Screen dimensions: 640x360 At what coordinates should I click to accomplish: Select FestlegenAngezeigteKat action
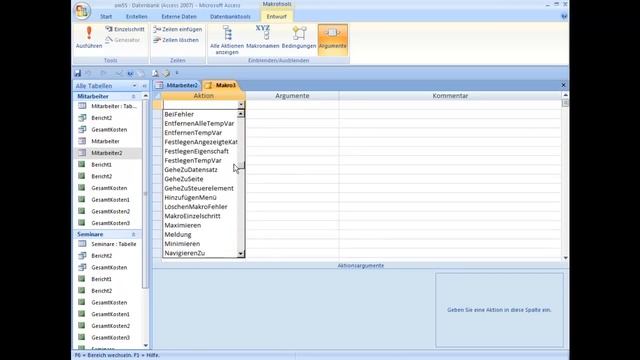200,142
